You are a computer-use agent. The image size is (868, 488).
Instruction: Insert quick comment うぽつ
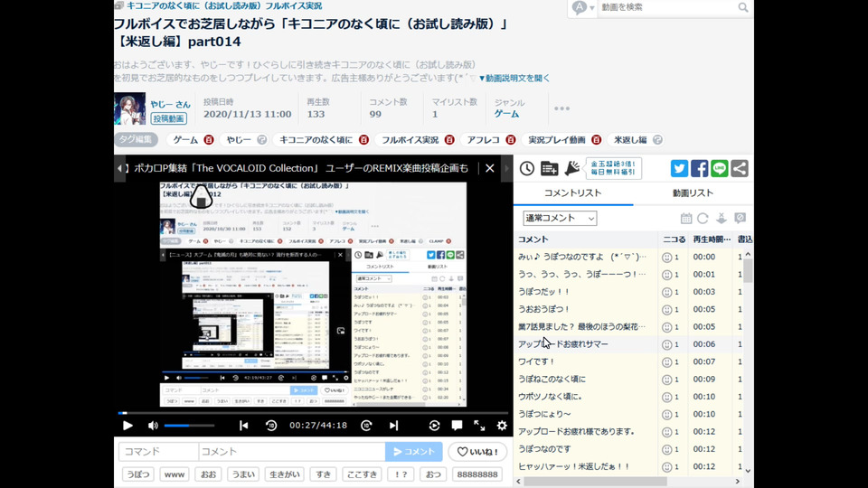pyautogui.click(x=137, y=474)
